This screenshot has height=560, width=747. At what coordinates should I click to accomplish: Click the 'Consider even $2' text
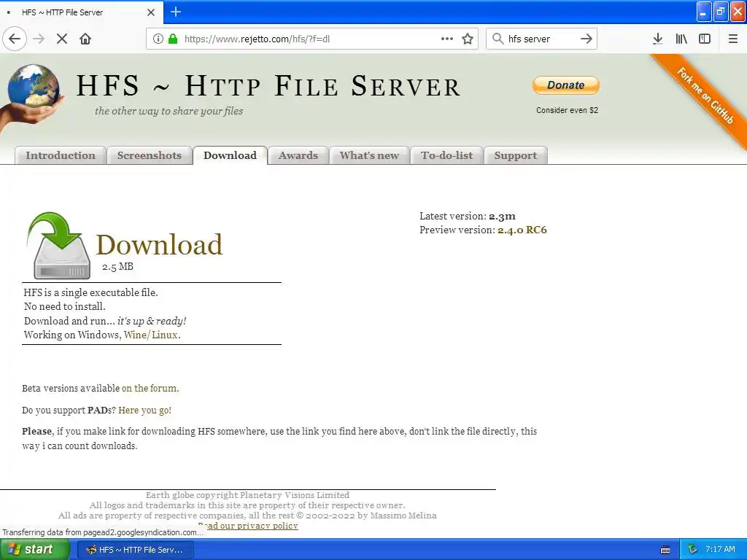[567, 110]
